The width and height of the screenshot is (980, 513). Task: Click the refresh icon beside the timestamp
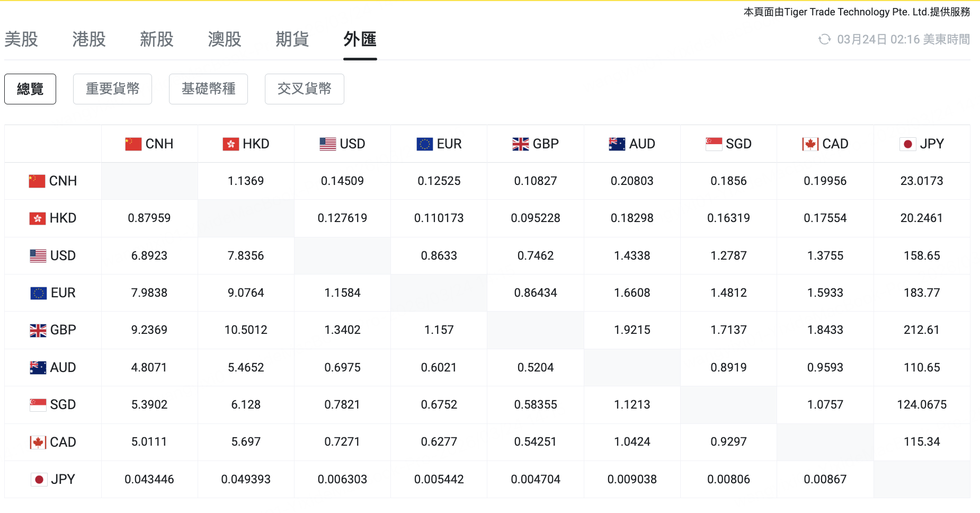point(824,39)
